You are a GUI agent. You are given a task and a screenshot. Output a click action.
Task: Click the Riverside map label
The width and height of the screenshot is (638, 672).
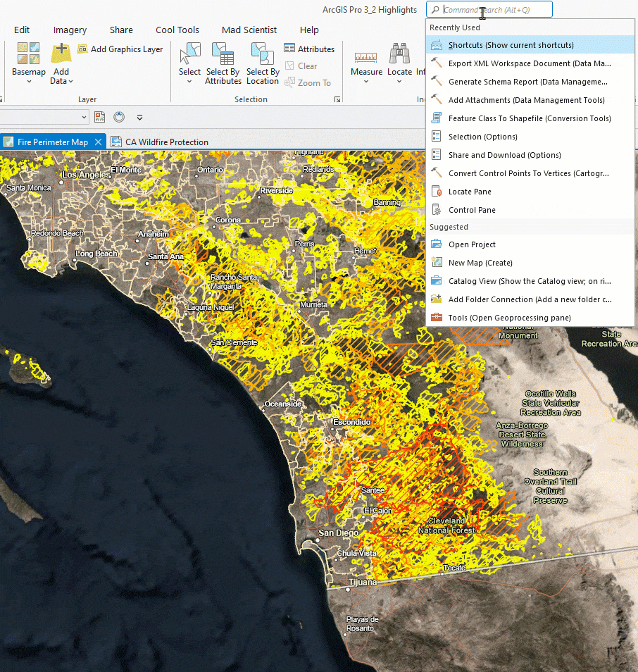pyautogui.click(x=276, y=190)
